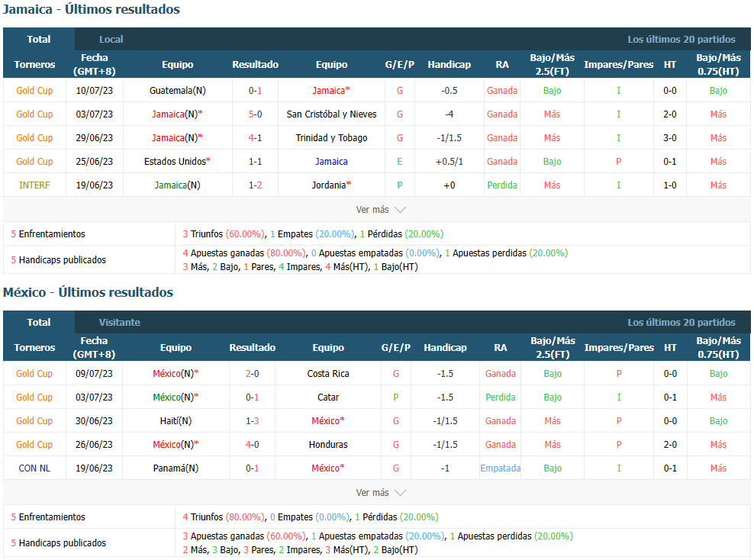The height and width of the screenshot is (560, 754).
Task: Click México - Últimos resultados heading
Action: coord(88,292)
